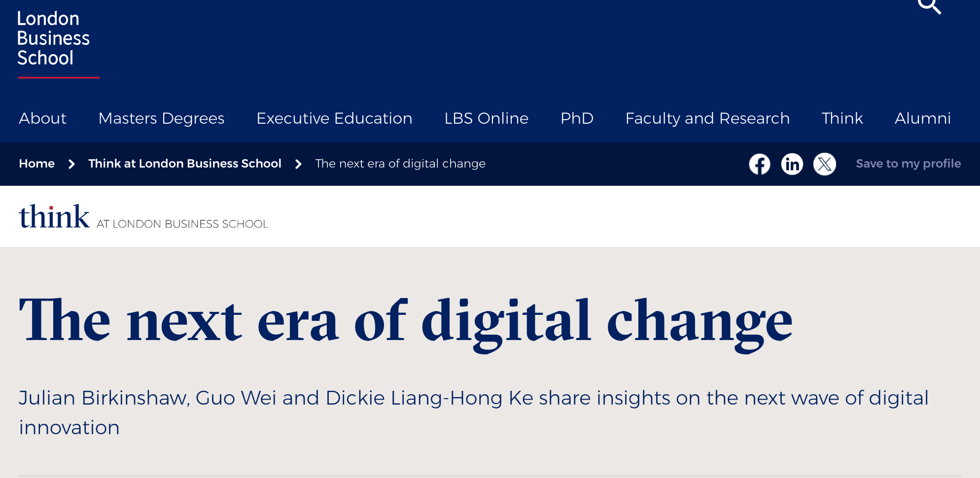Share article on X
This screenshot has height=478, width=980.
click(825, 164)
